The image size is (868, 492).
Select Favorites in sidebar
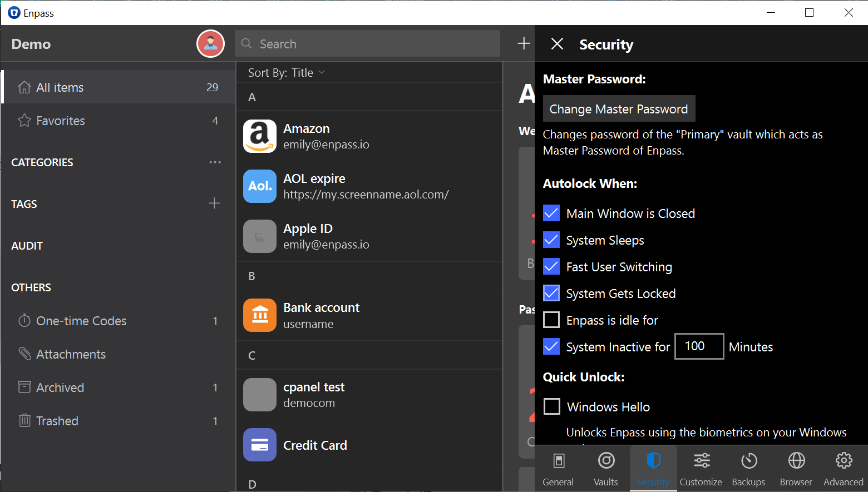118,121
